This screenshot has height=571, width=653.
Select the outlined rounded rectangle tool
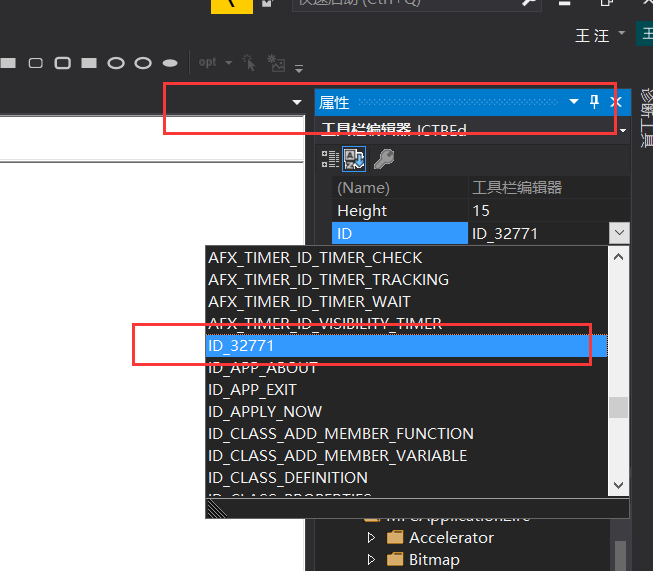(35, 63)
